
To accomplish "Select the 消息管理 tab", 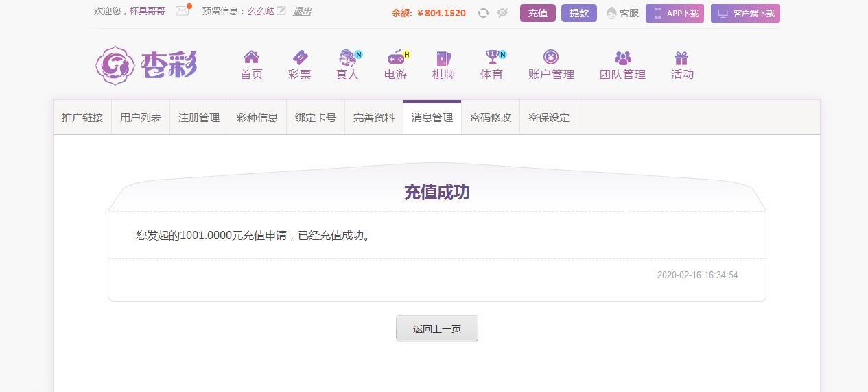I will coord(432,117).
